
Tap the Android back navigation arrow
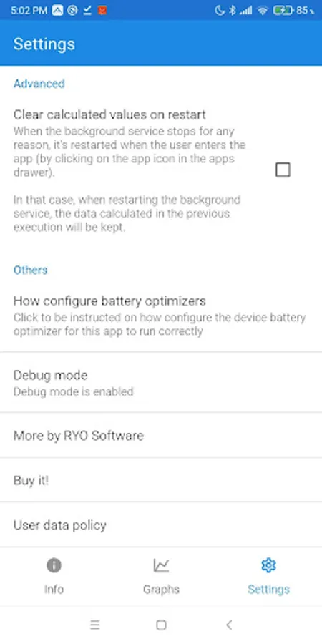229,625
